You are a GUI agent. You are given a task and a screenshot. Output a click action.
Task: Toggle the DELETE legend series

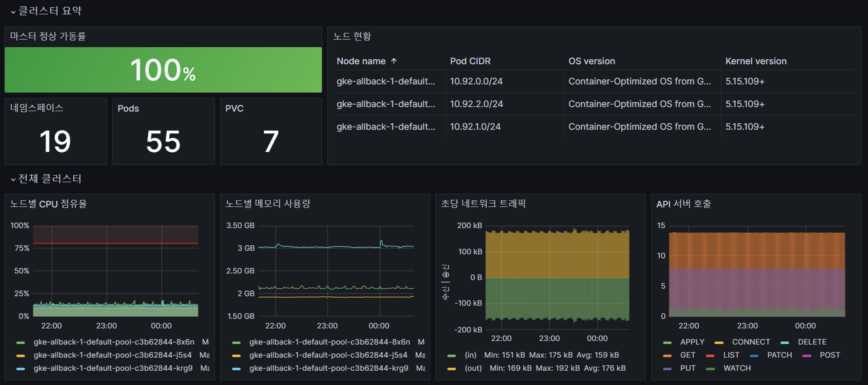(x=812, y=342)
